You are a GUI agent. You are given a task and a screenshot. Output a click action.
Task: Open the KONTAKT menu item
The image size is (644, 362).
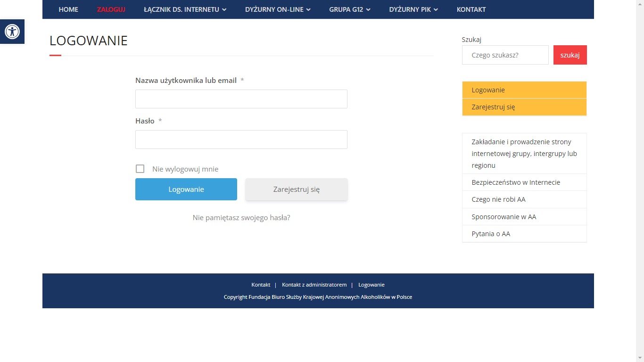pyautogui.click(x=471, y=9)
